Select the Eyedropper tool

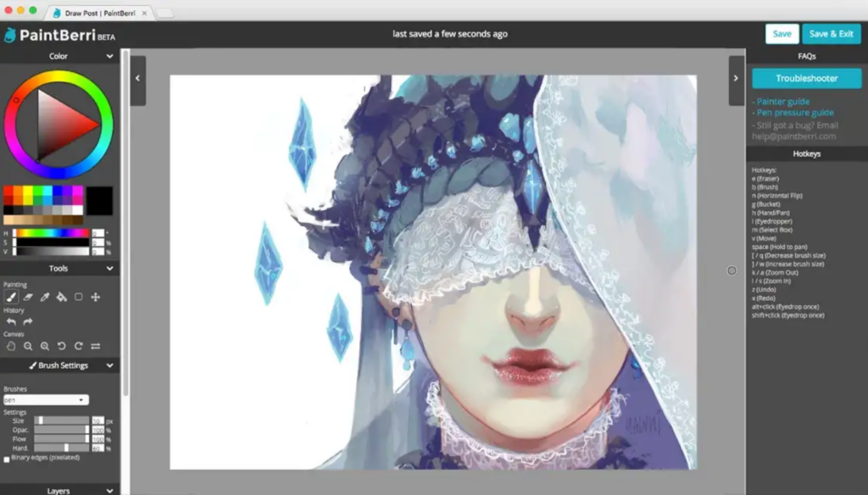pyautogui.click(x=45, y=298)
